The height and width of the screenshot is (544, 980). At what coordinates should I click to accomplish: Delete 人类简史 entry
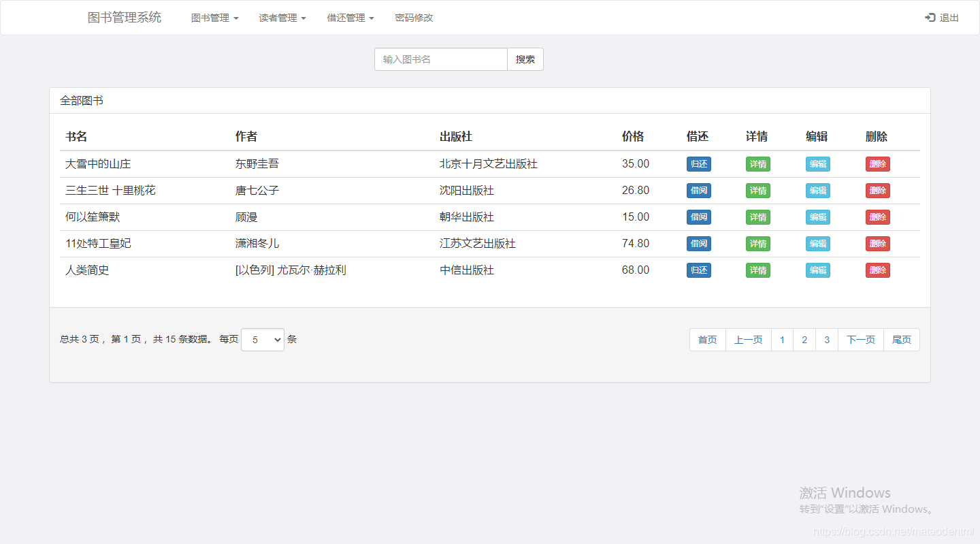tap(878, 270)
